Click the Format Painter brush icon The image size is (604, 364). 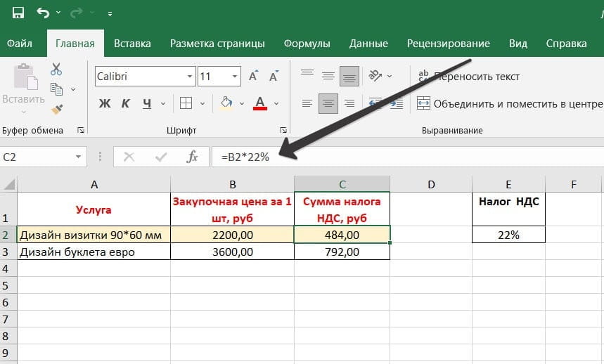[x=57, y=110]
